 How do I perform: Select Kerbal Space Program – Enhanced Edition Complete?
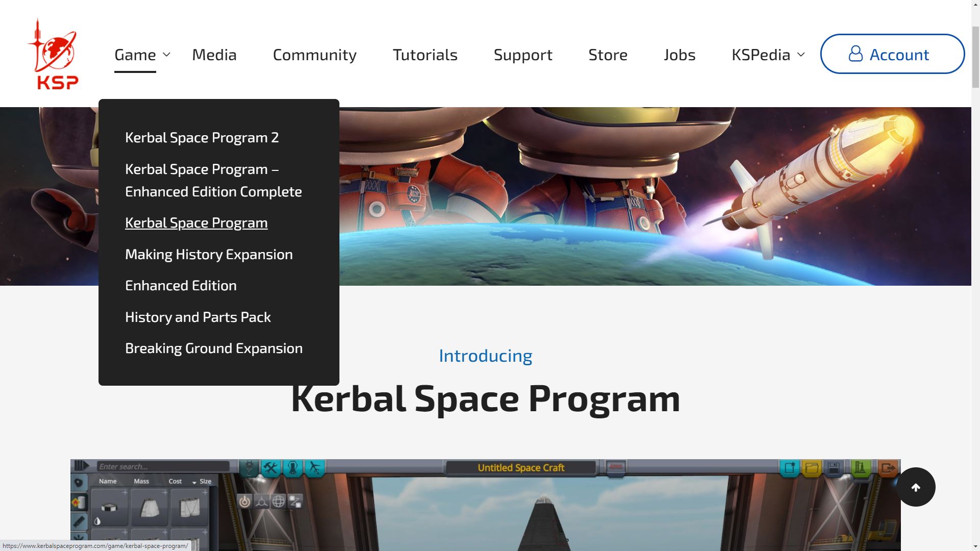click(213, 180)
